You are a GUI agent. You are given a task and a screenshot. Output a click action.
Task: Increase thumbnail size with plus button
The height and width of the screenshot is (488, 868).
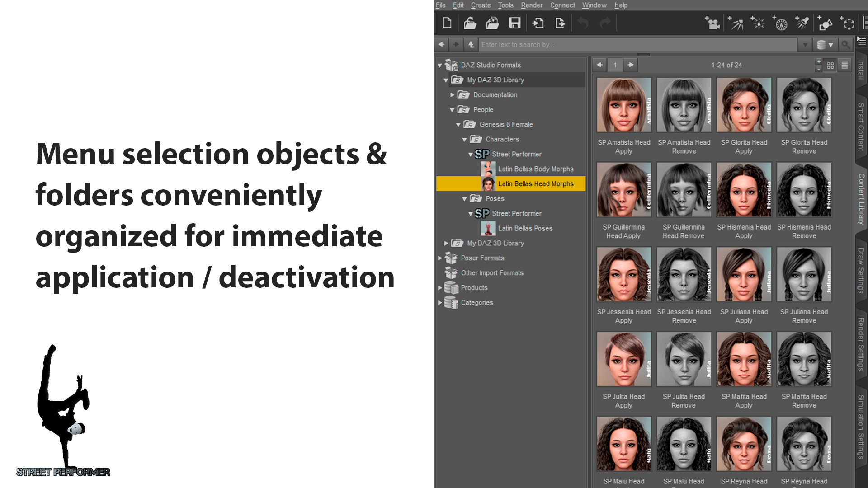coord(819,61)
